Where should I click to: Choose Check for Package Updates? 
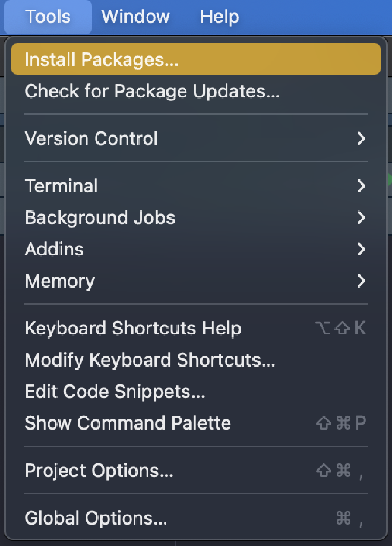pyautogui.click(x=152, y=91)
